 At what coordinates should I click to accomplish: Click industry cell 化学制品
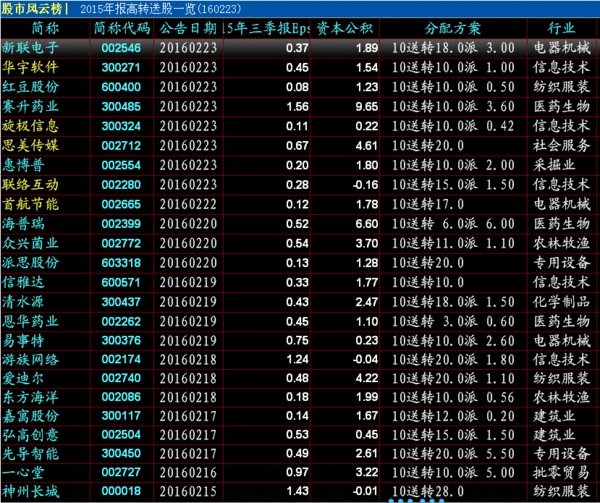pyautogui.click(x=561, y=301)
